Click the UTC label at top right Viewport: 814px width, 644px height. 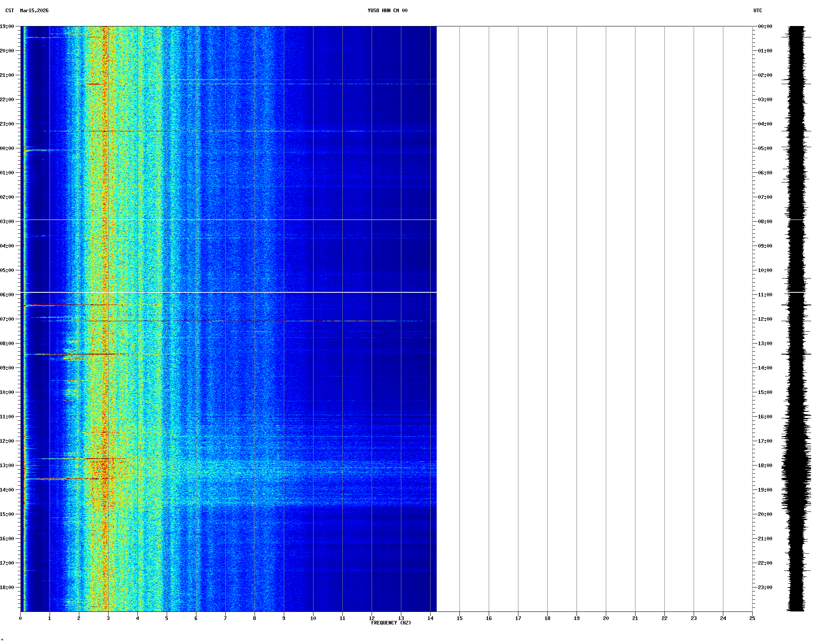point(757,11)
